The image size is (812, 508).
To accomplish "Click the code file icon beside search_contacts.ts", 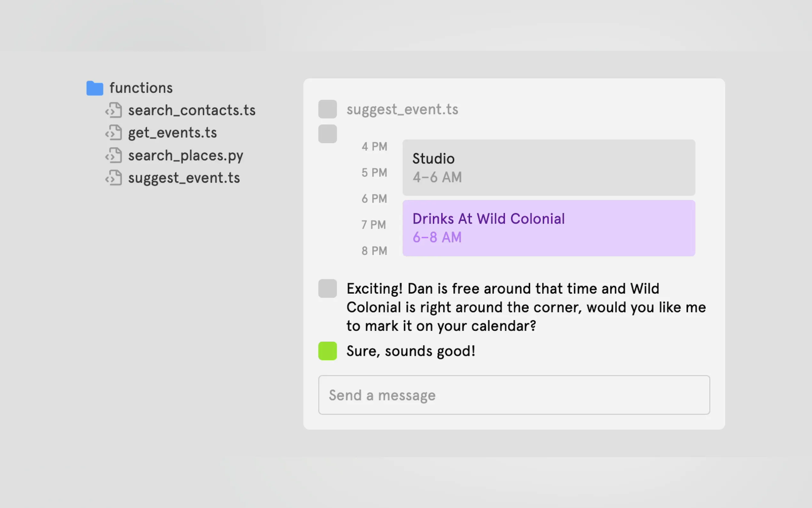I will coord(114,110).
